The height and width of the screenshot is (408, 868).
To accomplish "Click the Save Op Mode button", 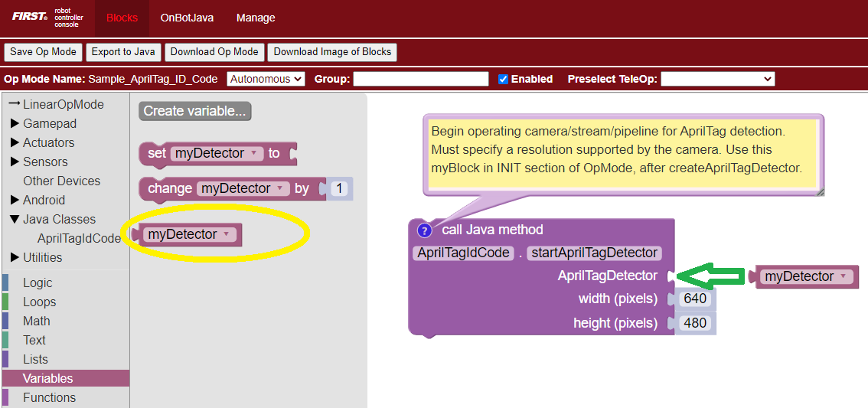I will [43, 52].
